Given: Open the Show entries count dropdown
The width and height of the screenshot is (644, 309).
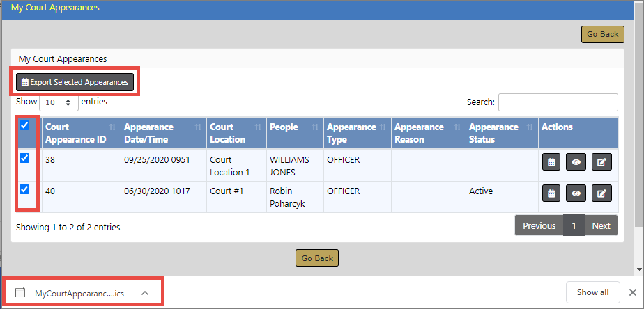Looking at the screenshot, I should pos(59,102).
